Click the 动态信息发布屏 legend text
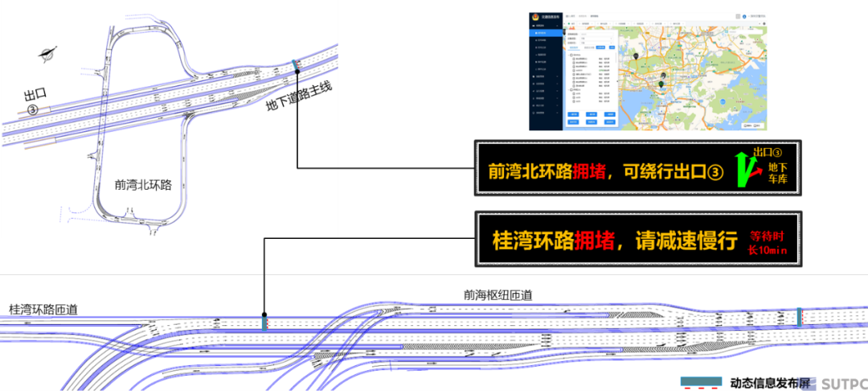Image resolution: width=868 pixels, height=391 pixels. tap(771, 381)
